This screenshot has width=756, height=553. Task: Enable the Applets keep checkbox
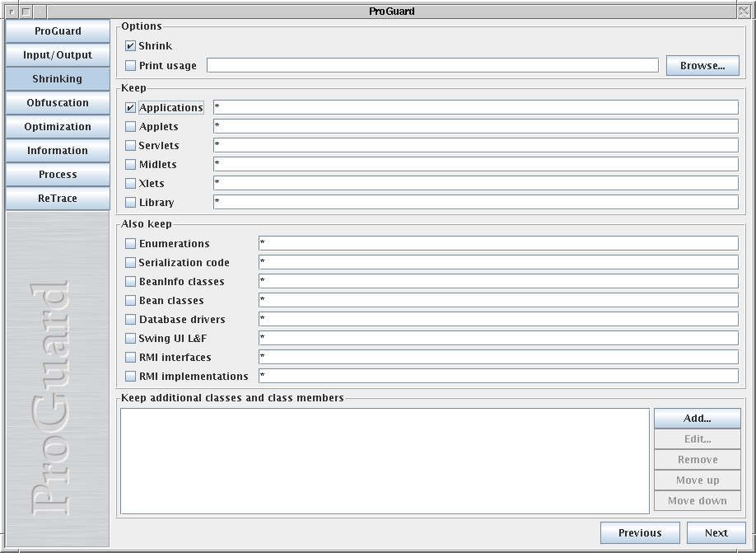[x=131, y=127]
